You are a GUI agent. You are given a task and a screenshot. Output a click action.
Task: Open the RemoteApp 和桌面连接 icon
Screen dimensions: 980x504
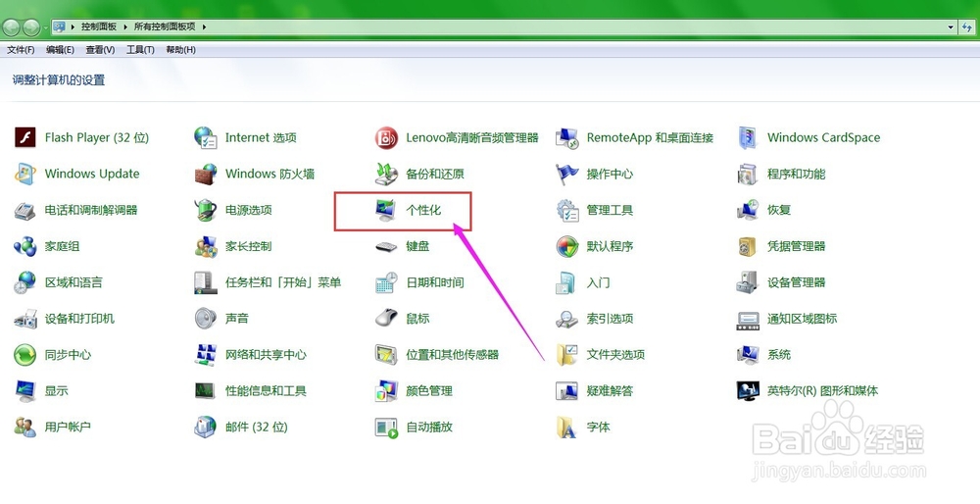(566, 137)
